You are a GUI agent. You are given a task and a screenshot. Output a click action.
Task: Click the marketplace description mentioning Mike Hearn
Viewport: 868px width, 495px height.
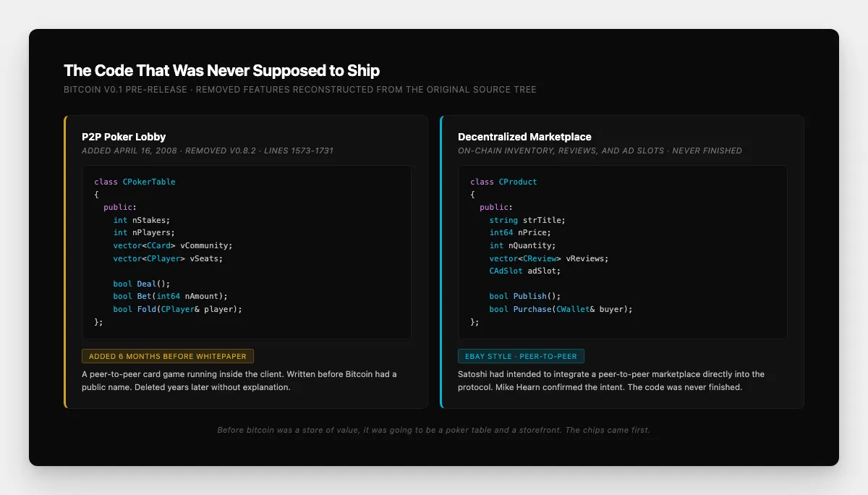pos(611,381)
